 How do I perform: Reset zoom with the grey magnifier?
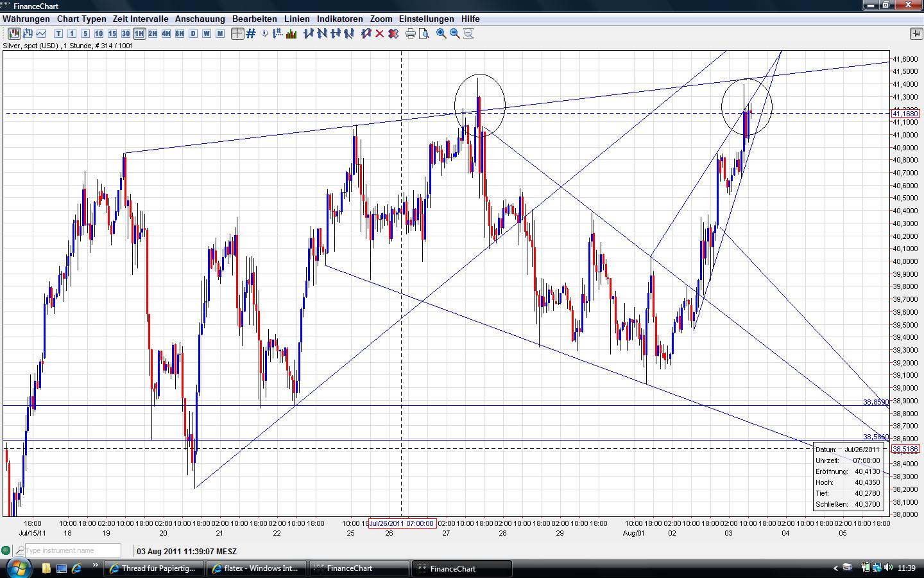[x=468, y=33]
